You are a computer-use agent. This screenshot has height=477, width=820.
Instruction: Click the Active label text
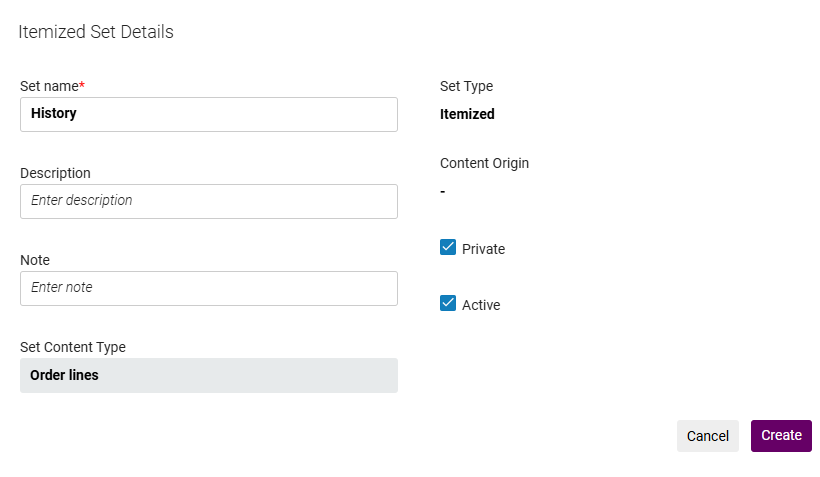pos(481,305)
